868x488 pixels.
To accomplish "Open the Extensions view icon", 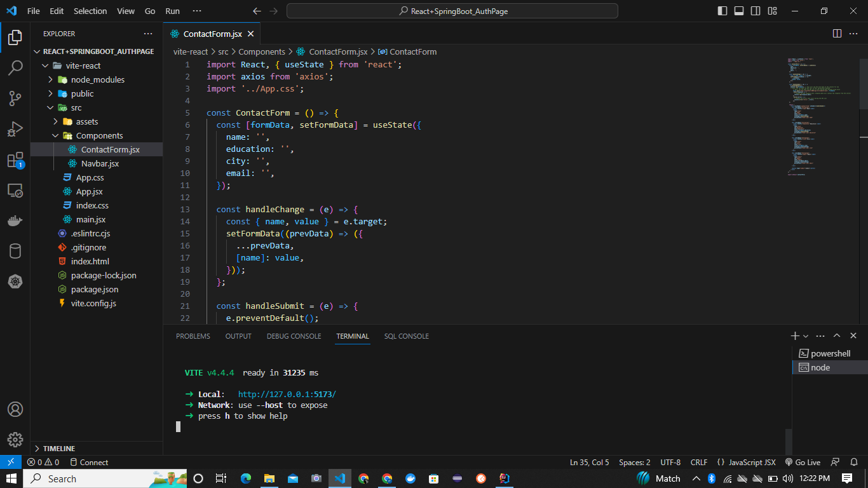I will click(x=15, y=160).
